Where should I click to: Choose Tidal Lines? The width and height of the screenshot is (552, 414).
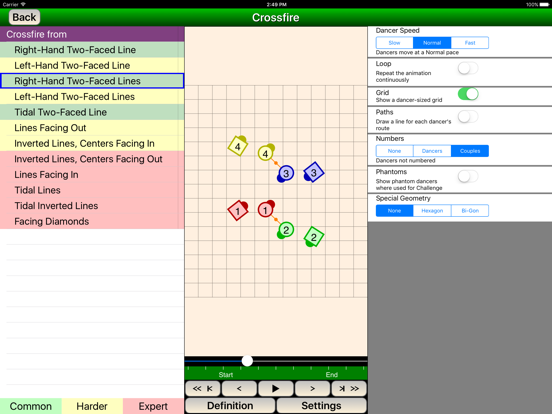92,190
